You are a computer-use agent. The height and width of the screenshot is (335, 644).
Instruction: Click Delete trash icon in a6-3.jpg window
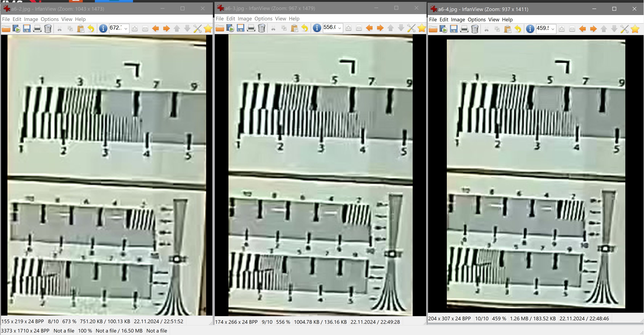point(261,28)
